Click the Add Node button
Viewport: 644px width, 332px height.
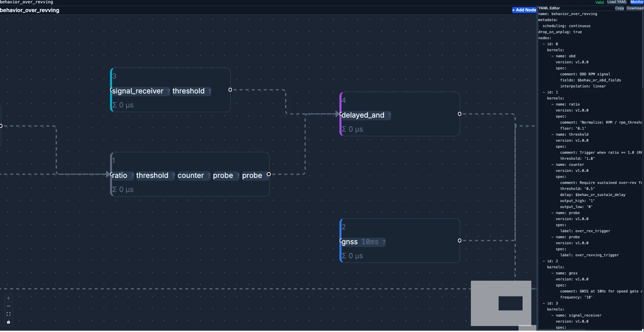524,10
